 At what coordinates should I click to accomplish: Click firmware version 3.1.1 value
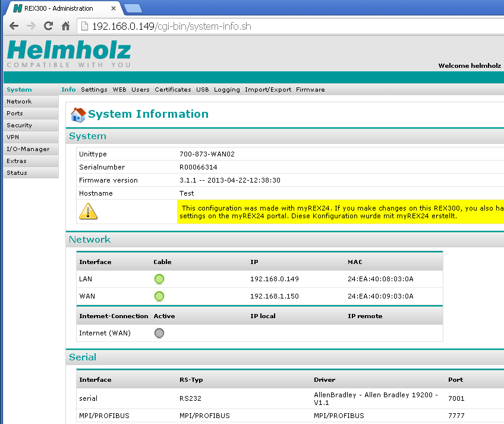pyautogui.click(x=230, y=180)
